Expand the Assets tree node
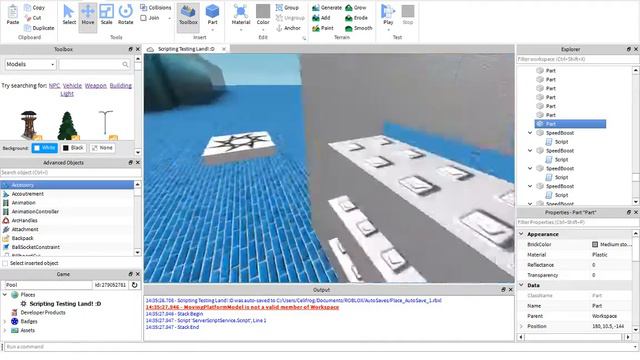640x360 pixels. [x=5, y=331]
